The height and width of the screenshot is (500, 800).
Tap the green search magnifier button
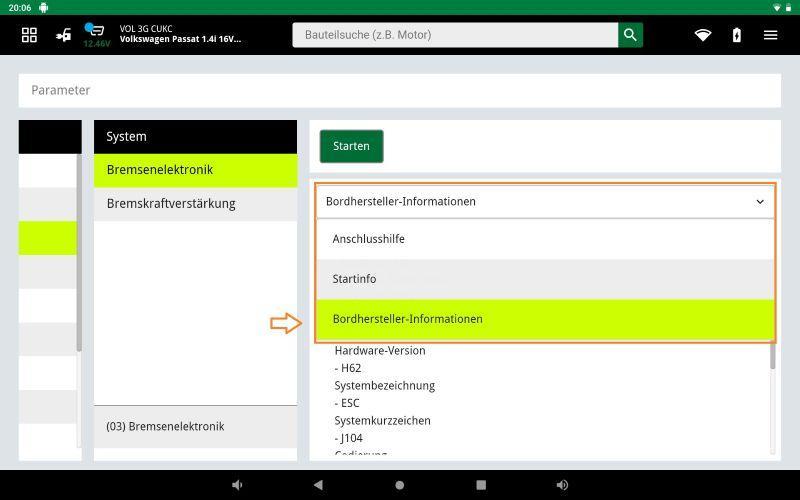[630, 35]
